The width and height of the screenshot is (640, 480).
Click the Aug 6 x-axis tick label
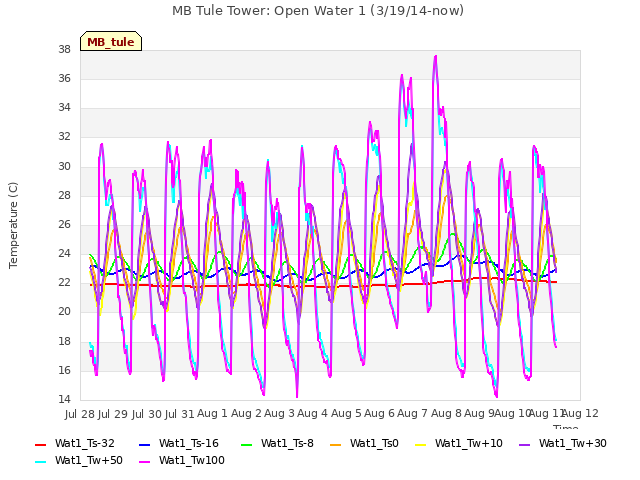click(x=379, y=413)
